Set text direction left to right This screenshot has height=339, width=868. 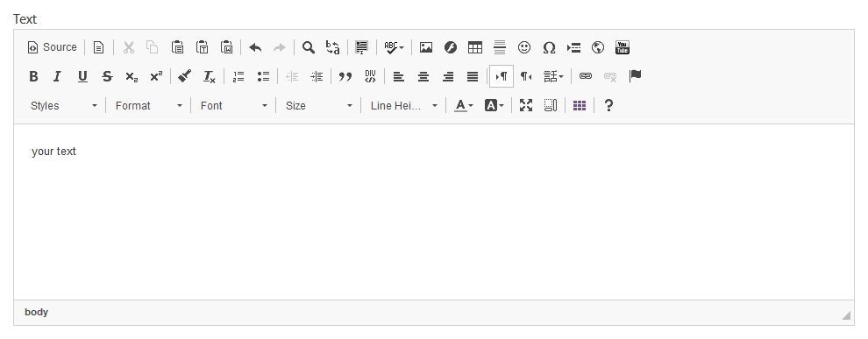[502, 76]
